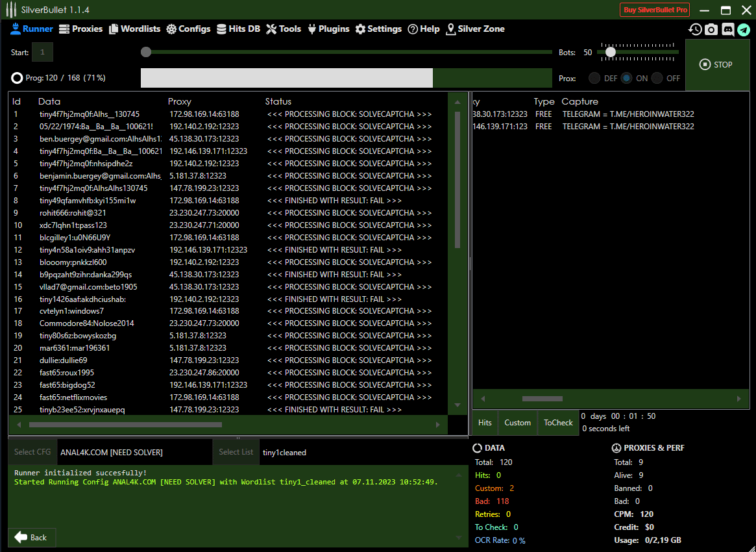Image resolution: width=756 pixels, height=552 pixels.
Task: Select the OFF proxy mode radio button
Action: [657, 78]
